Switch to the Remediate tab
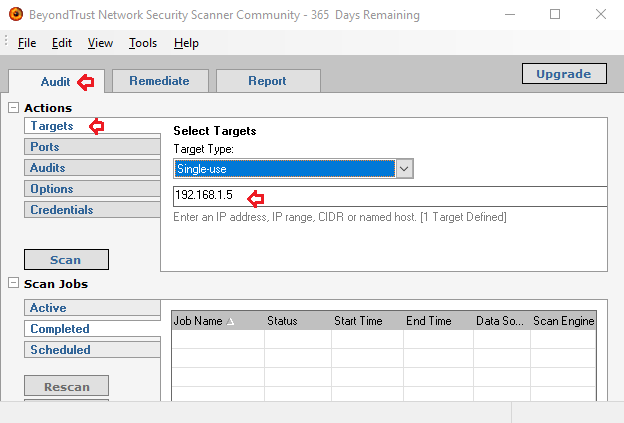Viewport: 624px width, 423px height. pyautogui.click(x=160, y=81)
